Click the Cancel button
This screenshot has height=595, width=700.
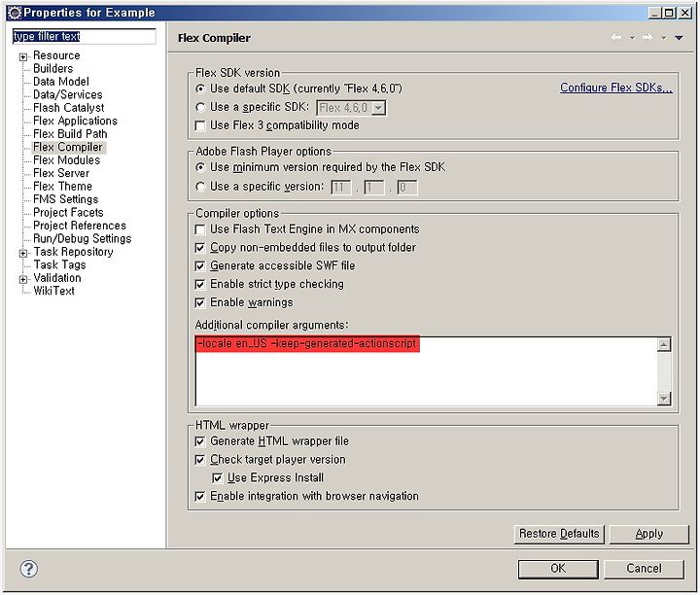tap(644, 569)
